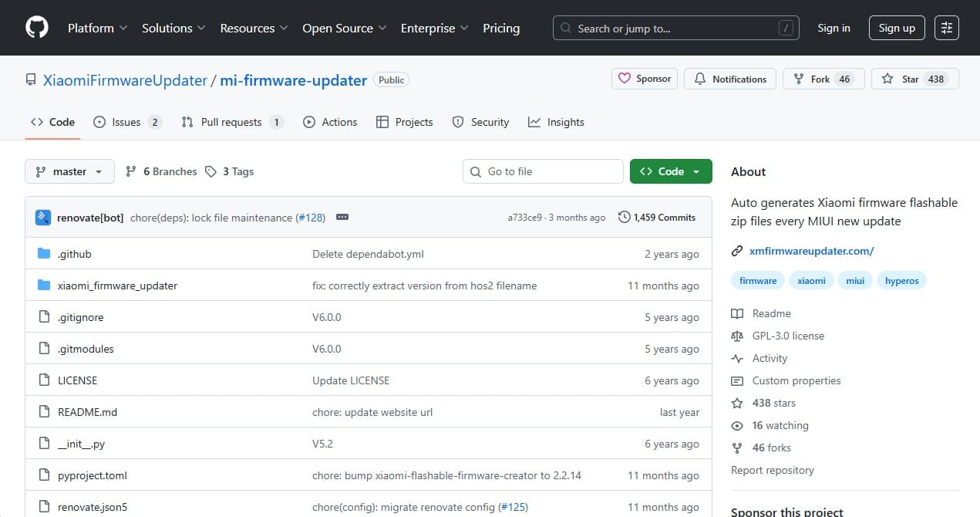Sponsor this repository with the heart button

point(645,79)
